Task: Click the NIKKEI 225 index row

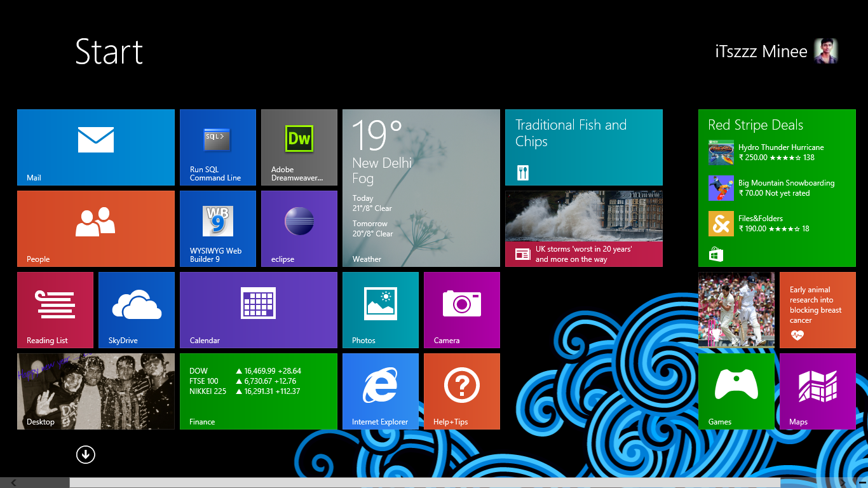Action: tap(245, 391)
